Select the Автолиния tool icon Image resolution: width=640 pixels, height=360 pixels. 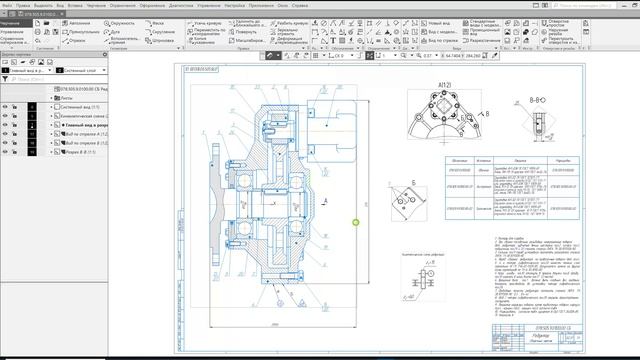pyautogui.click(x=65, y=23)
